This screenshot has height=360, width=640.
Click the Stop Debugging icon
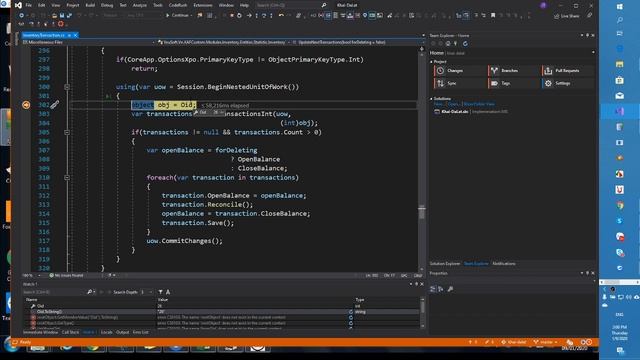coord(232,16)
